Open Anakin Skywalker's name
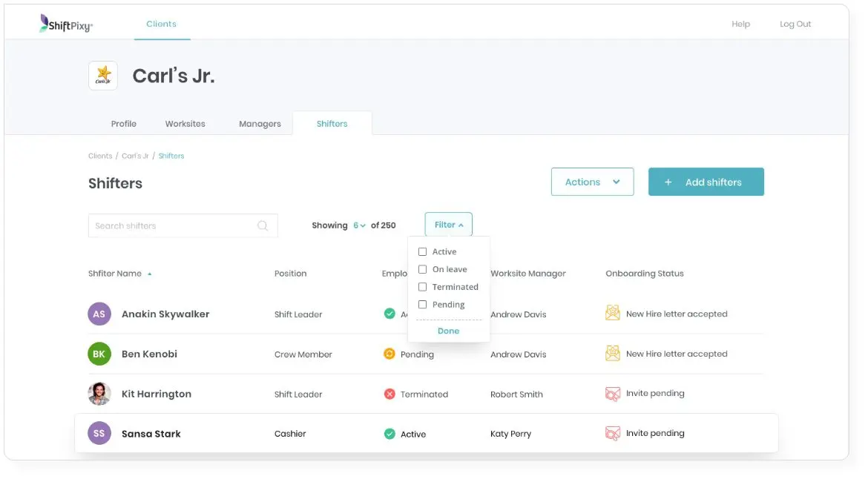The image size is (868, 479). click(165, 314)
